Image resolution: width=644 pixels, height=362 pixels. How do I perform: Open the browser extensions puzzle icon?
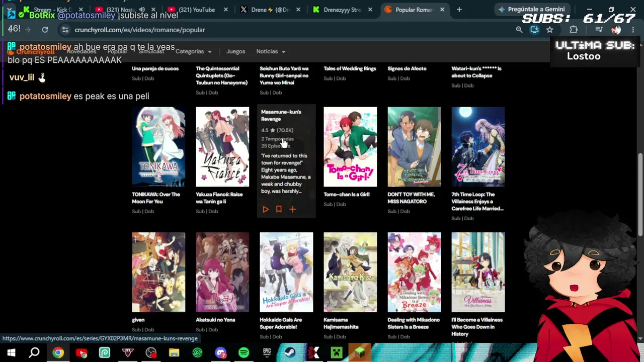tap(574, 30)
